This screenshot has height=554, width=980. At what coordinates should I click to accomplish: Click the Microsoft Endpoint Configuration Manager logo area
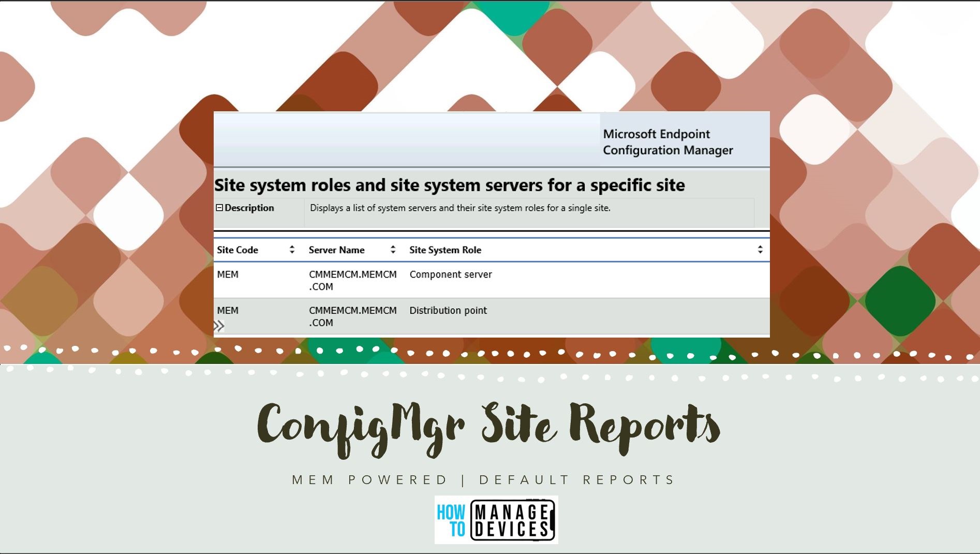pyautogui.click(x=667, y=142)
